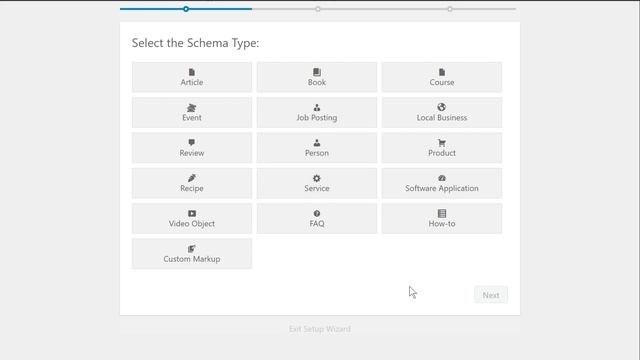Image resolution: width=640 pixels, height=360 pixels.
Task: Select the Custom Markup icon
Action: pyautogui.click(x=191, y=249)
